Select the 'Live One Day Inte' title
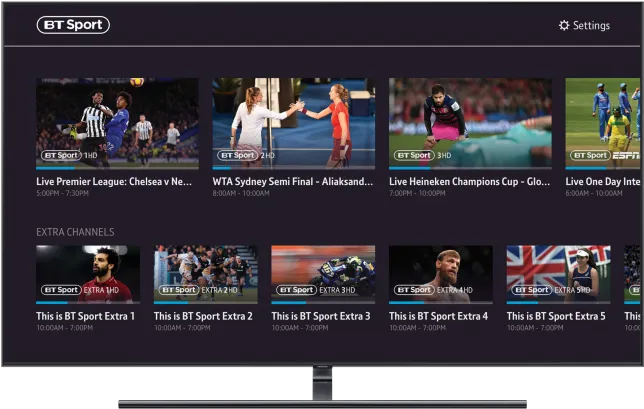The image size is (644, 409). pyautogui.click(x=603, y=182)
